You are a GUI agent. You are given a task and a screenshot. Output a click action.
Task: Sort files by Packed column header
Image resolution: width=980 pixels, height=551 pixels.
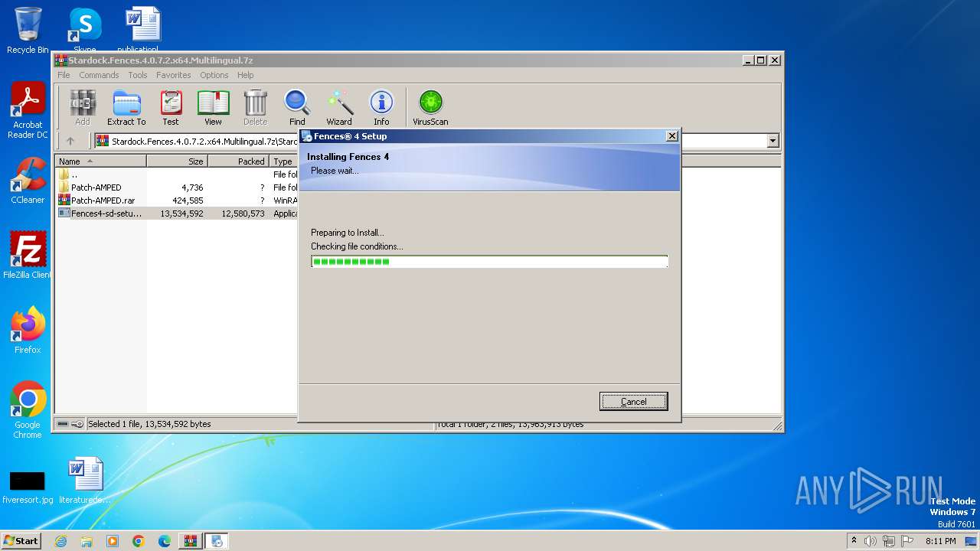click(239, 161)
